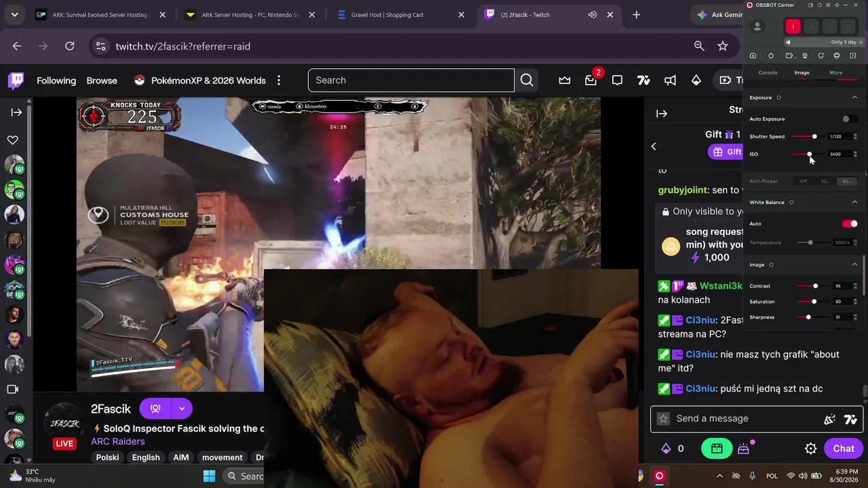Click the purple Chat send button
Screen dimensions: 868x488
point(844,449)
